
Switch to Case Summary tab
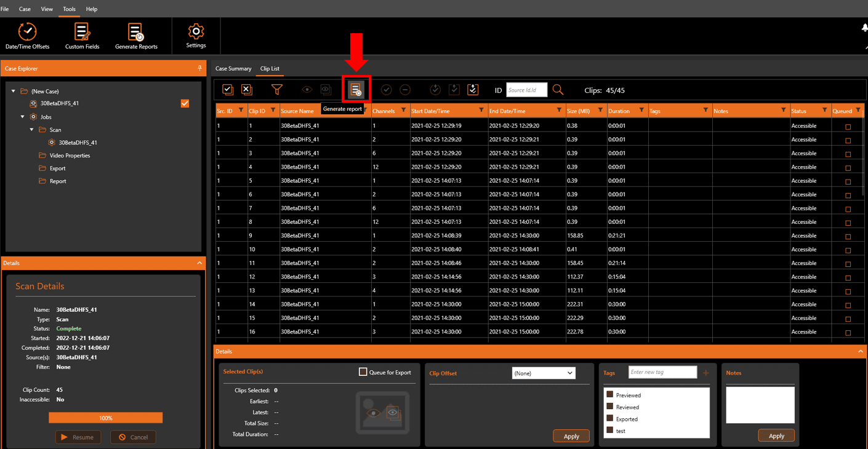click(233, 68)
